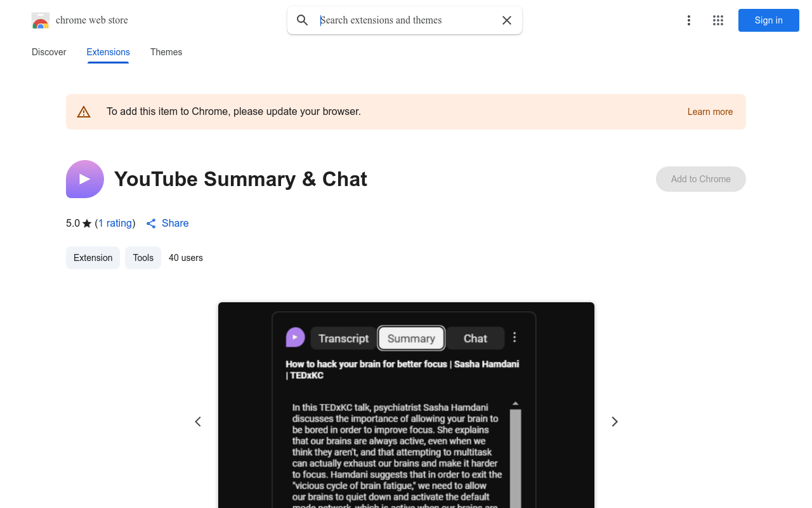Click the YouTube Summary & Chat logo

pyautogui.click(x=85, y=179)
